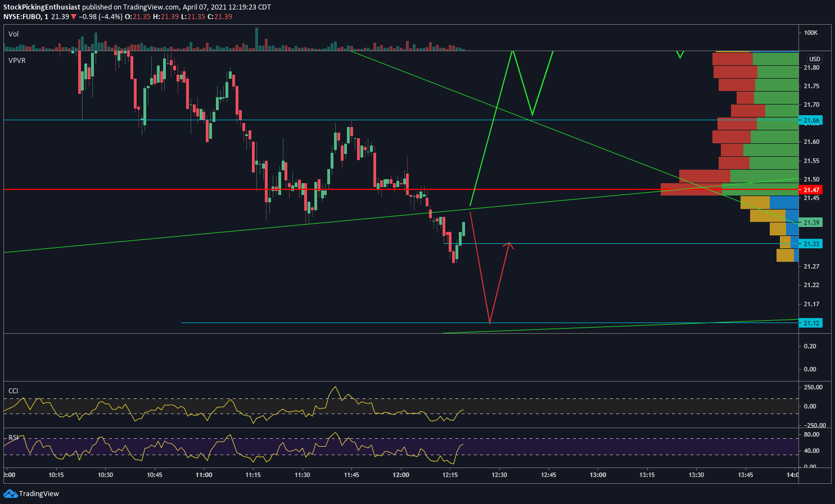Click the 100K volume axis value

[x=810, y=33]
